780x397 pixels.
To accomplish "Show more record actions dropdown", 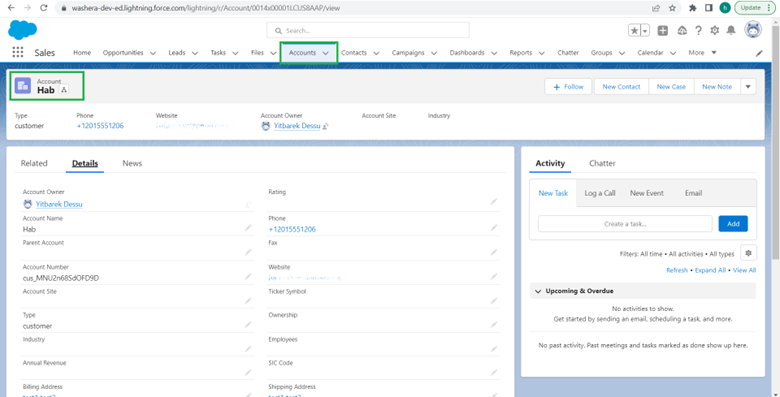I will 748,87.
